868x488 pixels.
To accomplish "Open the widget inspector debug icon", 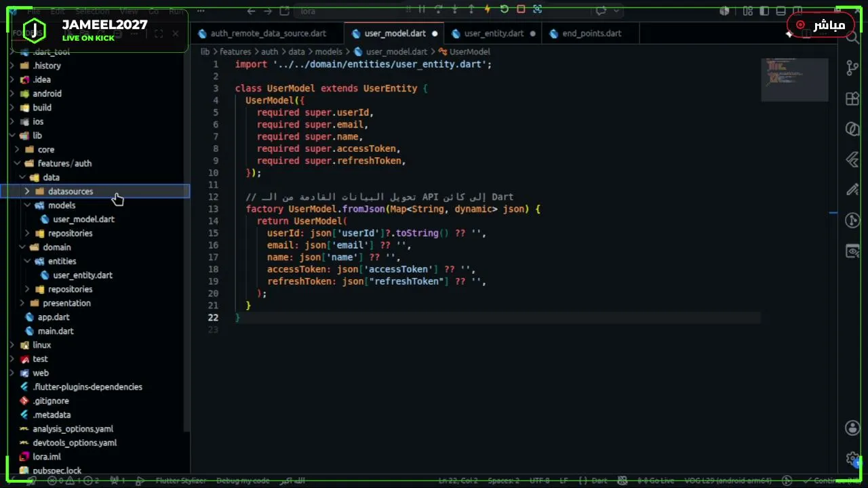I will 537,9.
